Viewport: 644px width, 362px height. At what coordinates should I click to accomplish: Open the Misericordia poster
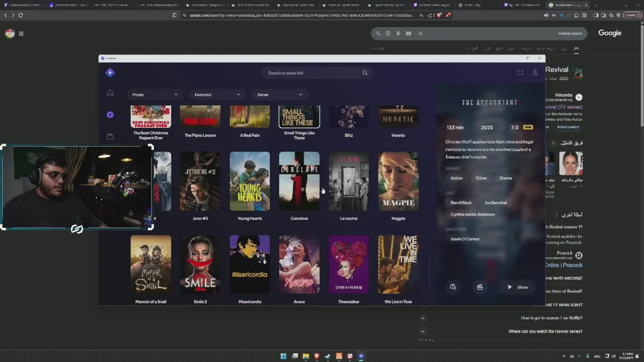(x=250, y=264)
